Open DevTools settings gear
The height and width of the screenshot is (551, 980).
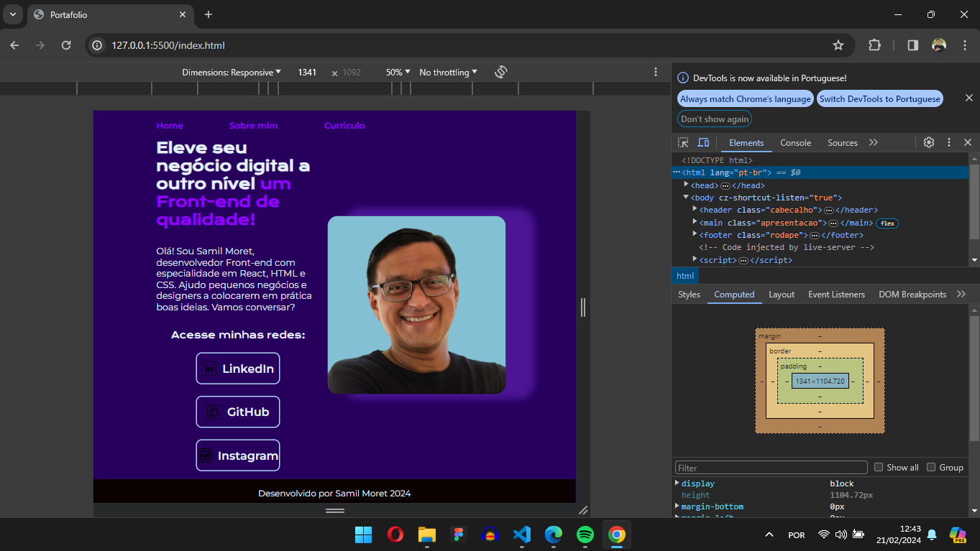coord(929,142)
